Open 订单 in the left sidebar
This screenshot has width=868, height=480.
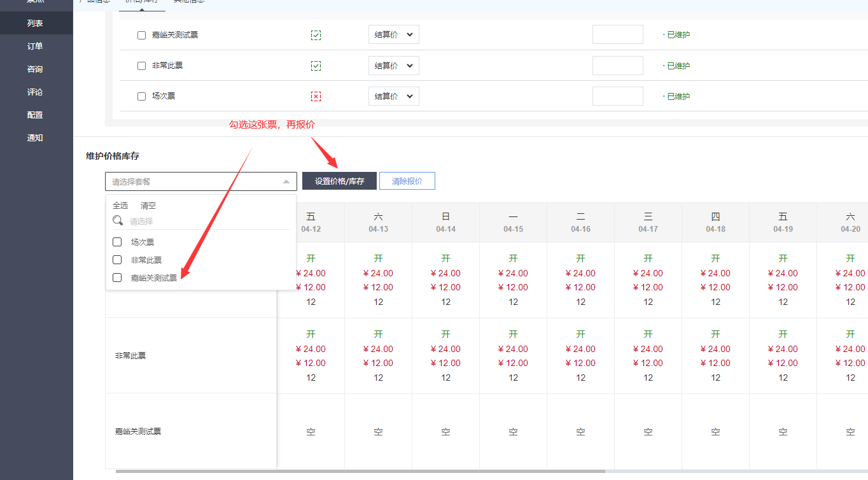click(x=36, y=46)
